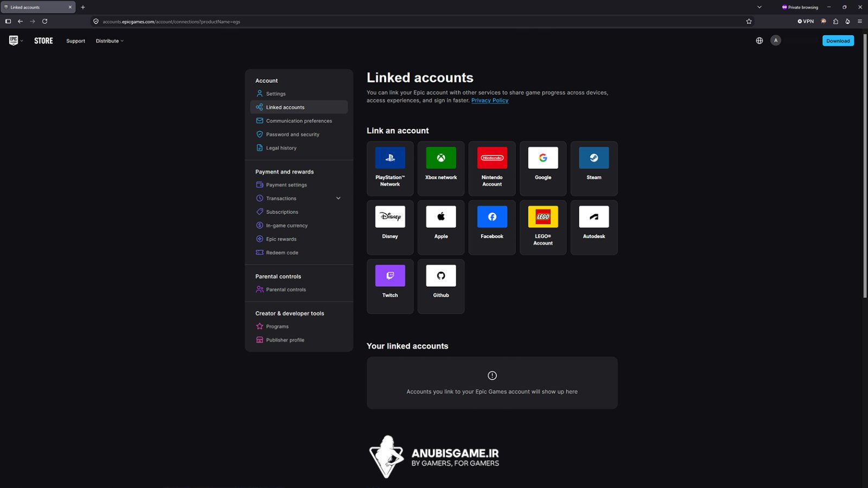Open Payment settings
The height and width of the screenshot is (488, 868).
299,185
